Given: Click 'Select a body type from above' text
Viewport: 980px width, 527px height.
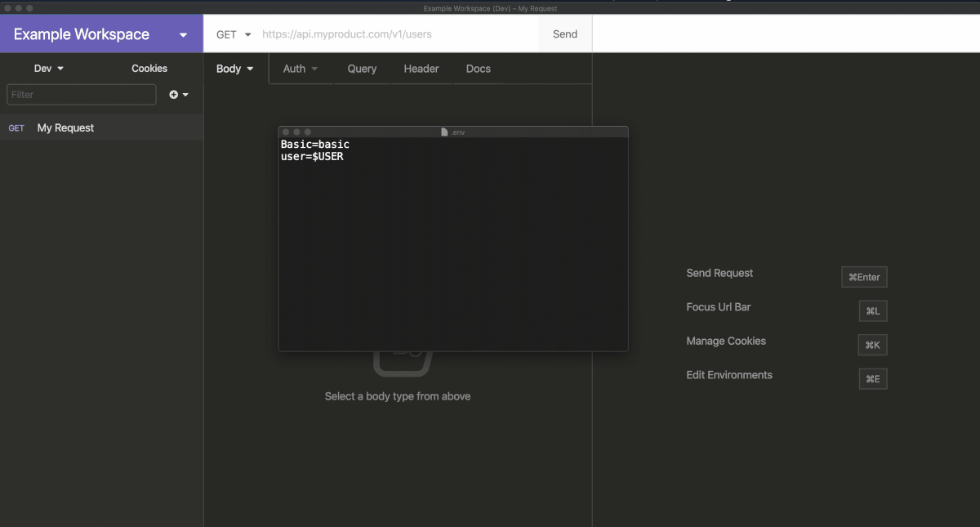Looking at the screenshot, I should click(x=398, y=396).
